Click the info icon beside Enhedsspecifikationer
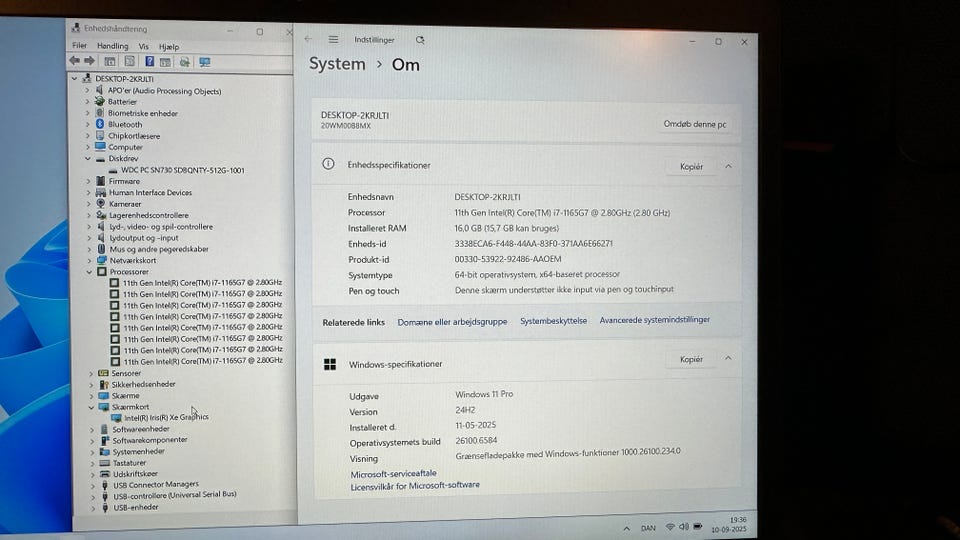This screenshot has height=540, width=960. coord(328,163)
